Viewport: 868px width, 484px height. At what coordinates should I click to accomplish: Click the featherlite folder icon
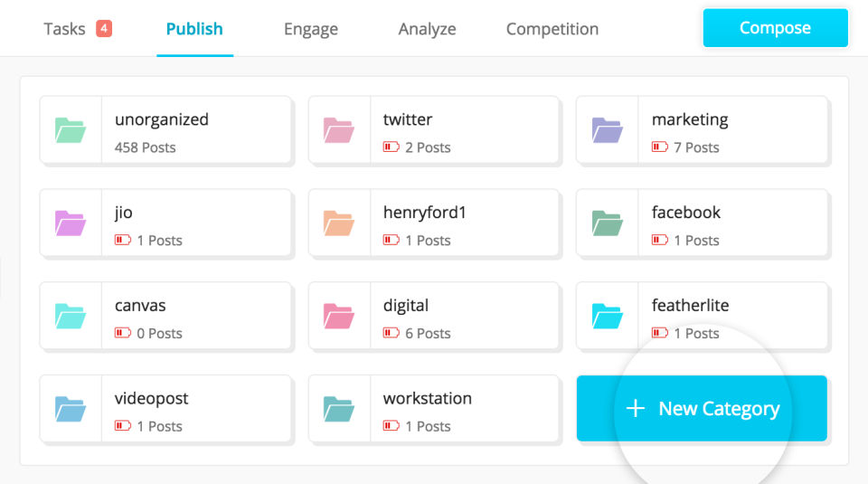pos(607,317)
